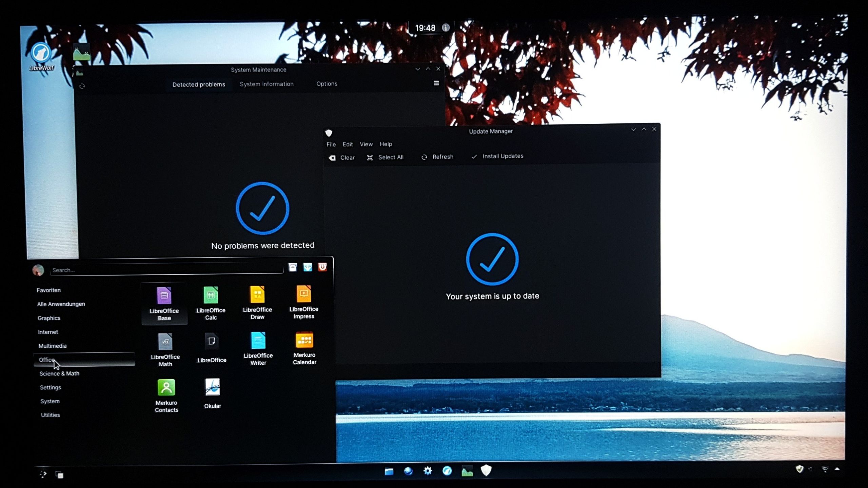Image resolution: width=868 pixels, height=488 pixels.
Task: Click the "Update Manager" window title
Action: point(491,131)
